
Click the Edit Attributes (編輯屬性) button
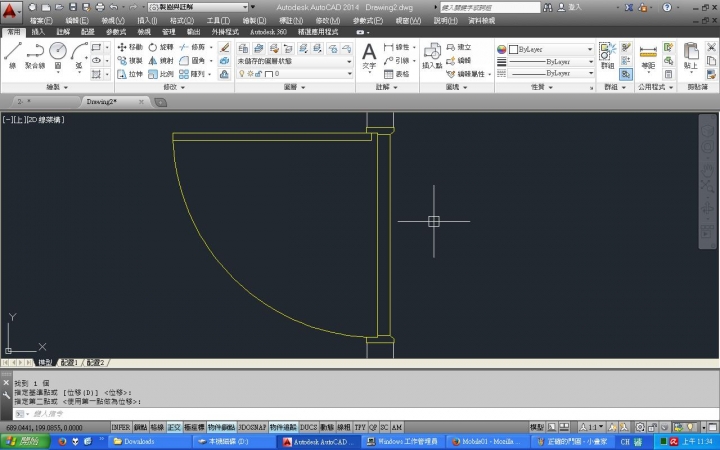pyautogui.click(x=466, y=74)
